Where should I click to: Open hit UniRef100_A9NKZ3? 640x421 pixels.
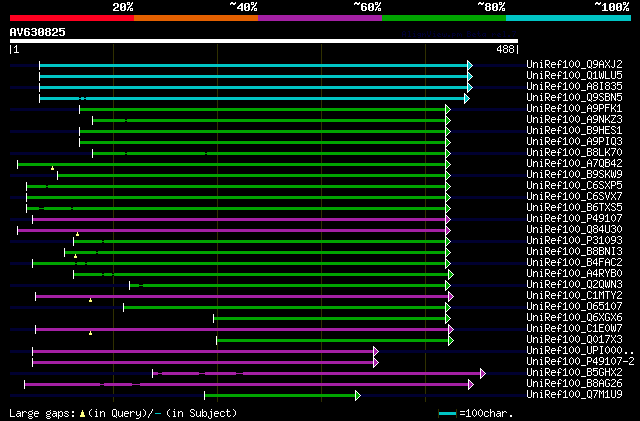[574, 119]
